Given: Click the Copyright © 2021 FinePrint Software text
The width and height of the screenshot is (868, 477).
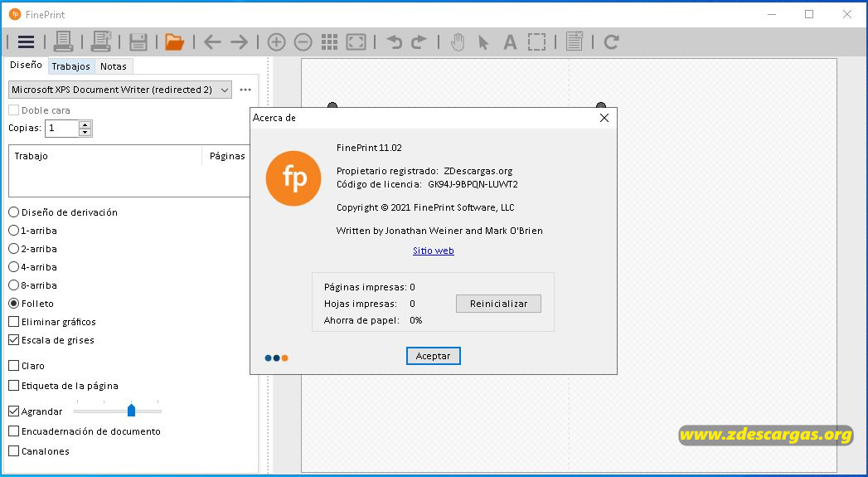Looking at the screenshot, I should (x=425, y=207).
